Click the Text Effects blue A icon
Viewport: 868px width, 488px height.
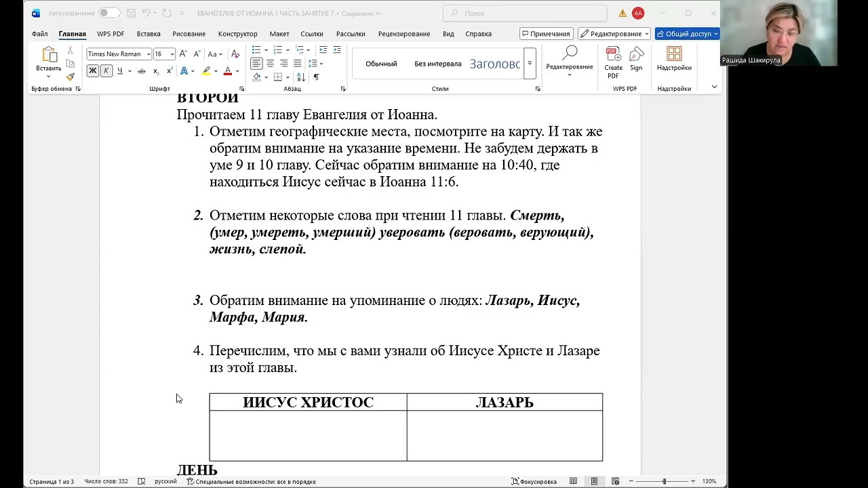[184, 71]
